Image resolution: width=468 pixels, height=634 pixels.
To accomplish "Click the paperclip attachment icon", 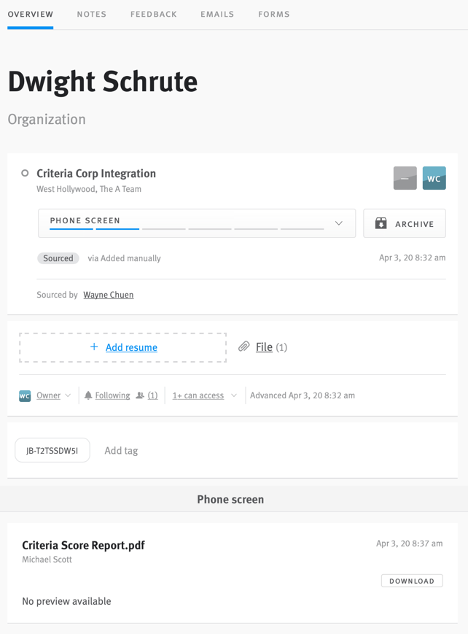I will (244, 347).
